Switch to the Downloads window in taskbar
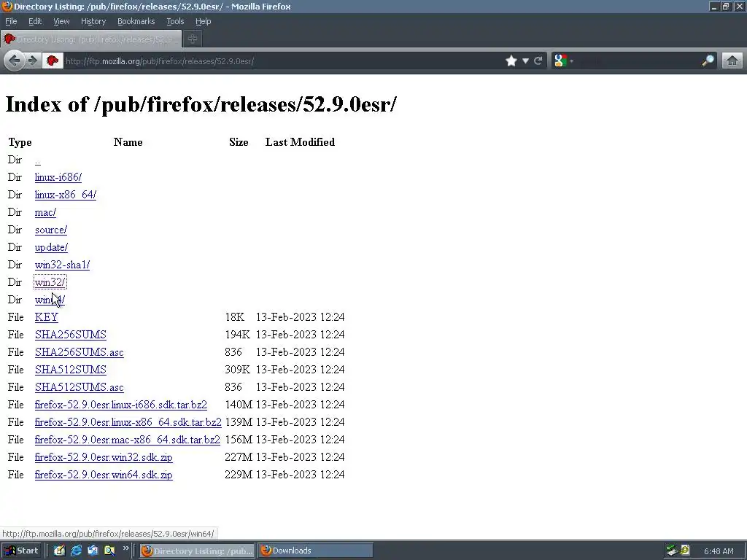Screen dimensions: 747x560 click(x=315, y=551)
